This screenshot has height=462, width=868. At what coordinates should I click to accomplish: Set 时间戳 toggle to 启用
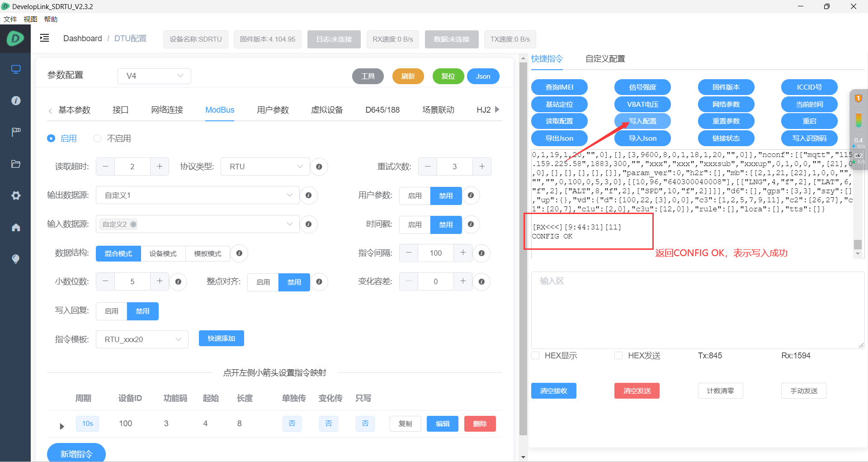pyautogui.click(x=415, y=224)
